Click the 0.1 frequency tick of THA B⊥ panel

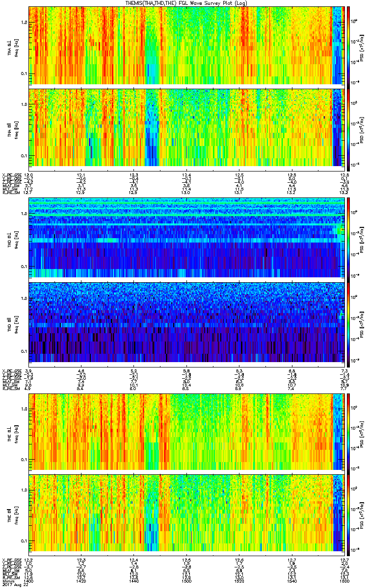tap(25, 74)
